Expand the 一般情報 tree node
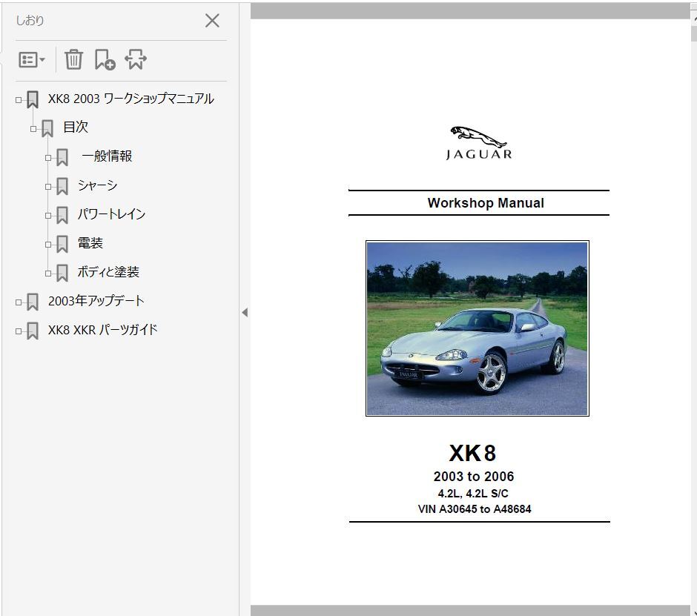This screenshot has height=616, width=697. (x=48, y=158)
